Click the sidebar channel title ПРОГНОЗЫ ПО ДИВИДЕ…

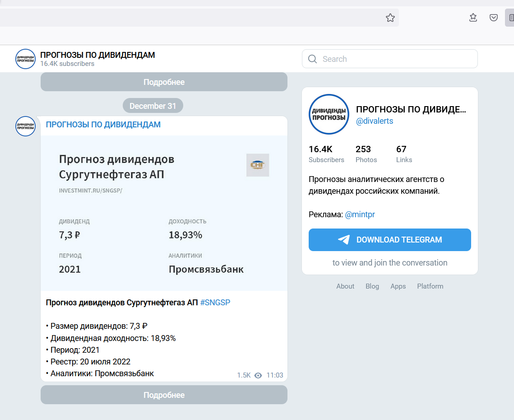coord(411,109)
